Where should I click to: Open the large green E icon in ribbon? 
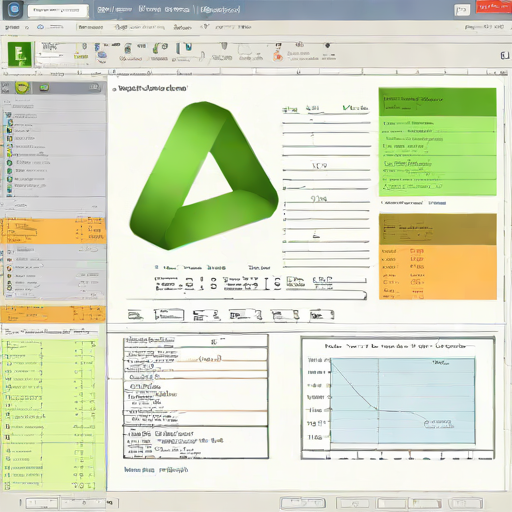click(20, 54)
